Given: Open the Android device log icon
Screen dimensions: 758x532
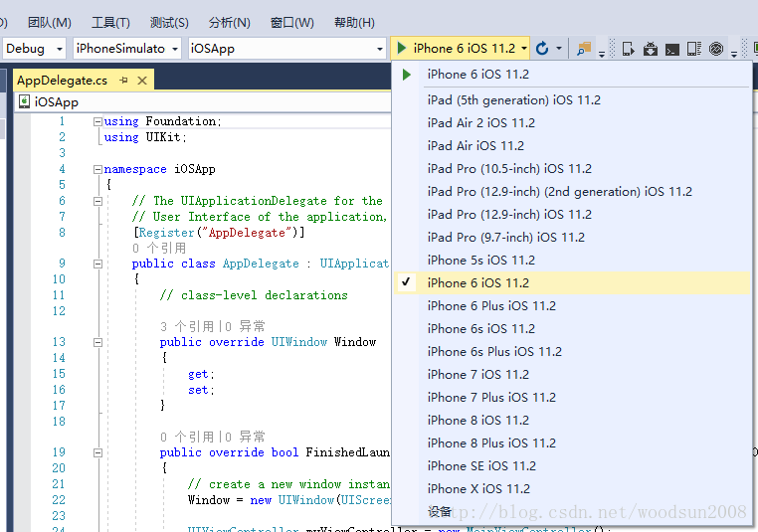Looking at the screenshot, I should [x=694, y=49].
